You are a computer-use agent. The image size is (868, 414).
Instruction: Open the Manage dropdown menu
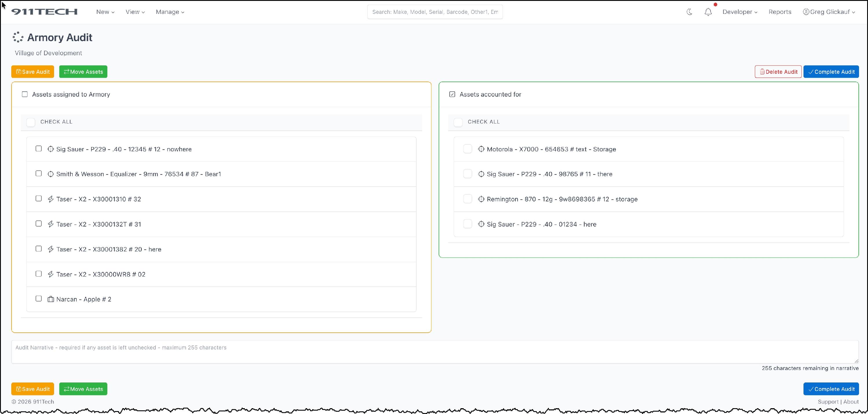pos(170,12)
